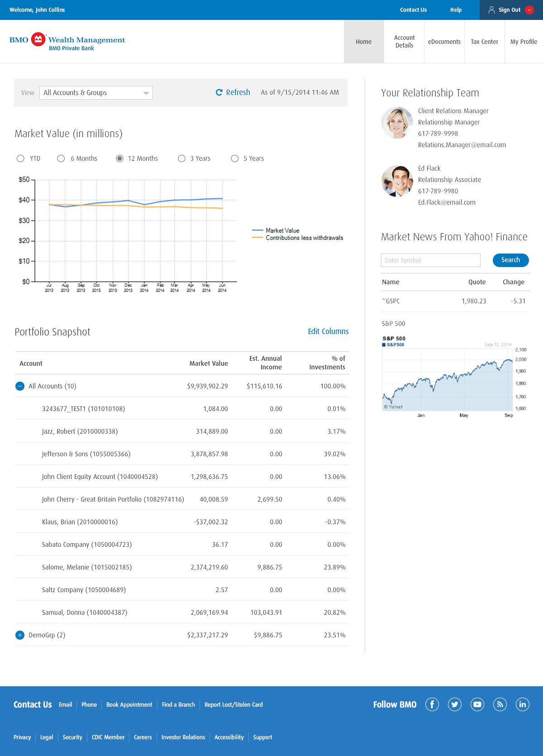Open the Sign Out red dropdown arrow

point(529,10)
